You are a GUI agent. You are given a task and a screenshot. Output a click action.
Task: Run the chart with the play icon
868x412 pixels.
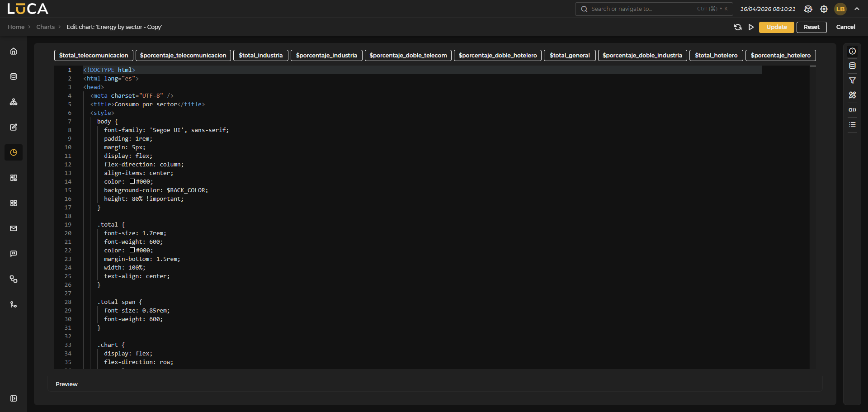pyautogui.click(x=751, y=27)
